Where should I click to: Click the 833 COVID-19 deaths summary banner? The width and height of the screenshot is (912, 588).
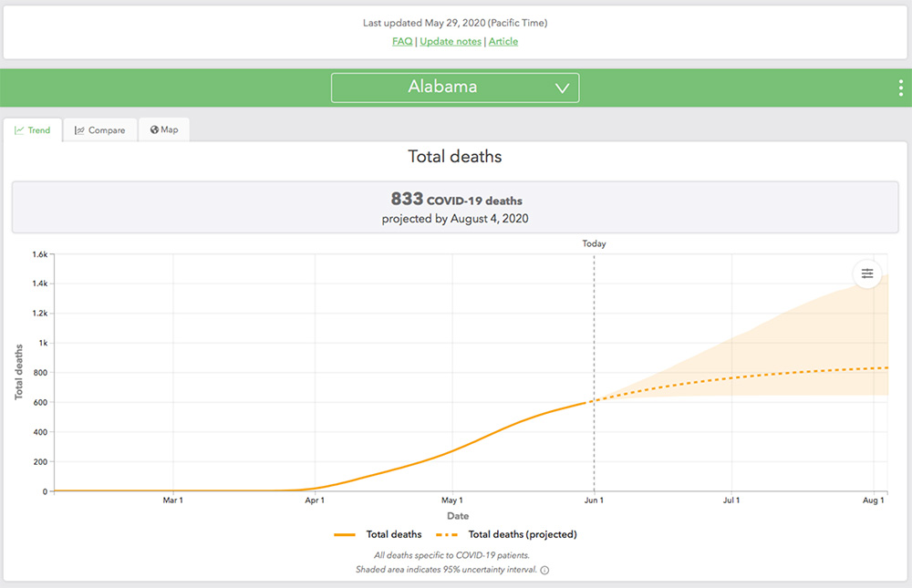[454, 208]
